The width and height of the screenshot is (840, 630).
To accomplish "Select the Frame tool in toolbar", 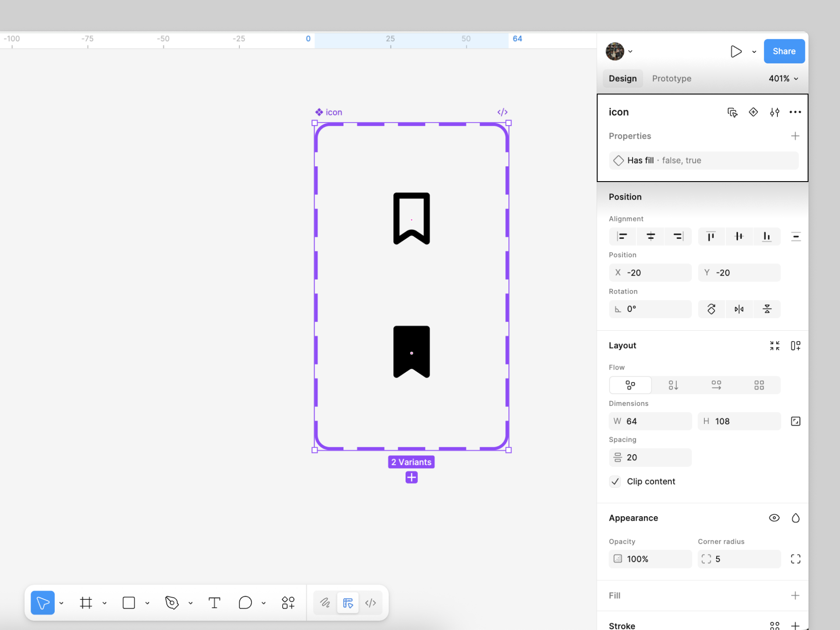I will pos(86,603).
